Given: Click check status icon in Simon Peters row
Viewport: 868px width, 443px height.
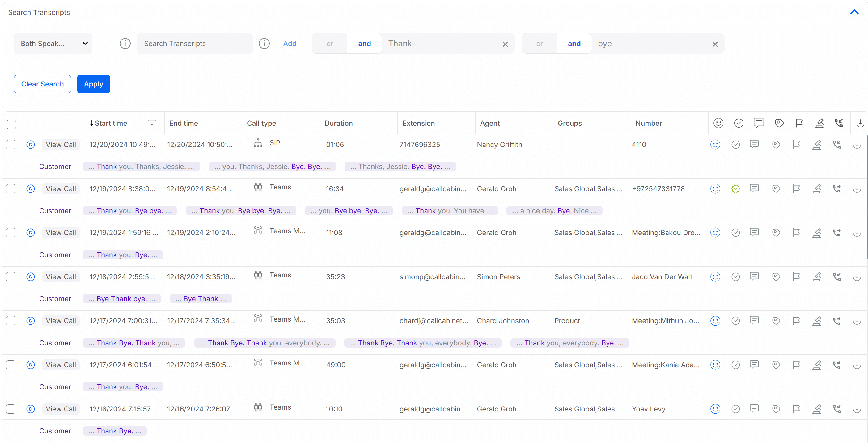Looking at the screenshot, I should pyautogui.click(x=735, y=277).
